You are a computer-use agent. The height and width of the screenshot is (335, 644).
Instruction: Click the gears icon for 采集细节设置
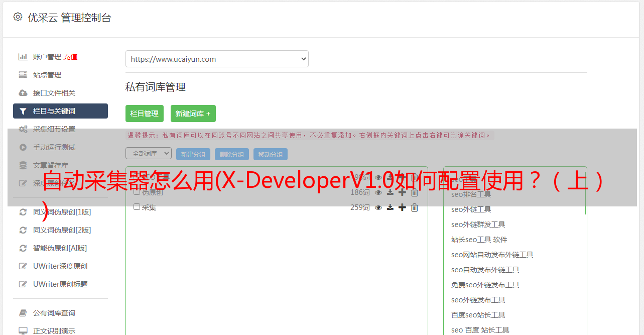(x=23, y=129)
